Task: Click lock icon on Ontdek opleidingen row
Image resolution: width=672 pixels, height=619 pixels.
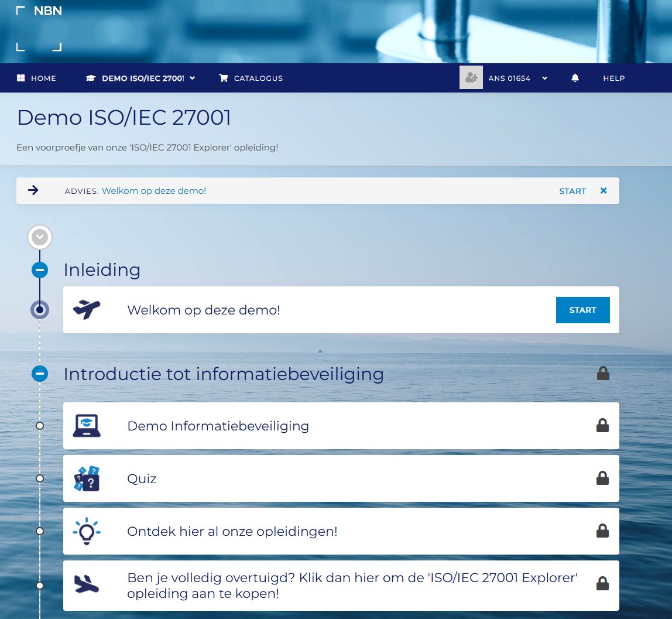Action: [602, 531]
